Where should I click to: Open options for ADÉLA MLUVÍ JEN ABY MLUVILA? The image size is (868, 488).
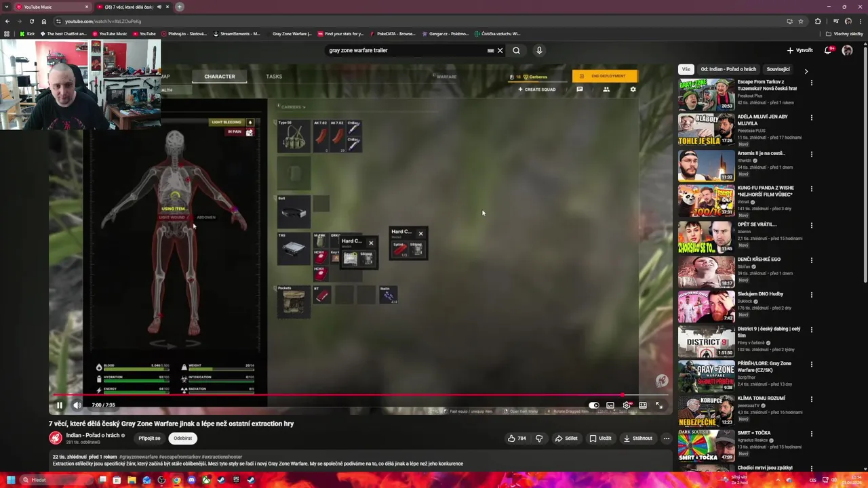tap(811, 117)
